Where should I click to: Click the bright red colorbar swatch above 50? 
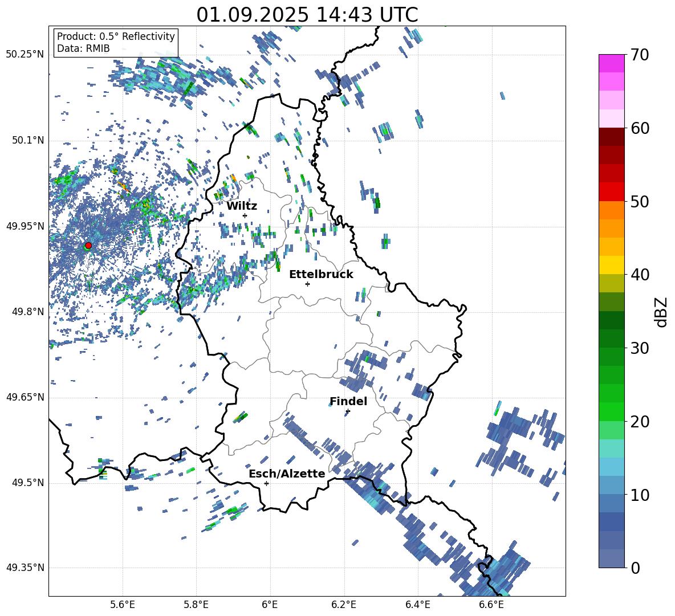611,192
